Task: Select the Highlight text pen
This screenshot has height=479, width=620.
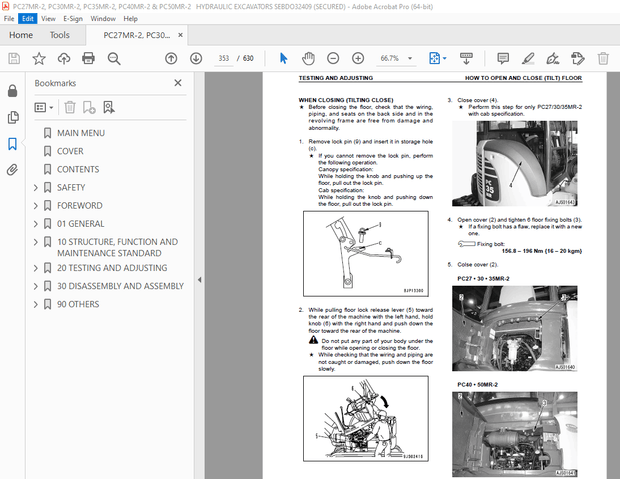Action: pyautogui.click(x=528, y=59)
